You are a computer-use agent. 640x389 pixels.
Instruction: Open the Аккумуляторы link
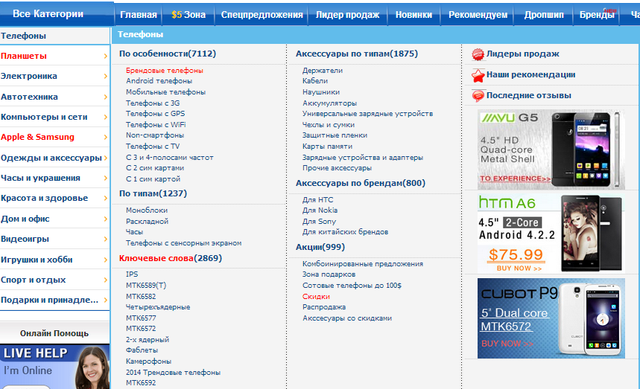click(329, 103)
